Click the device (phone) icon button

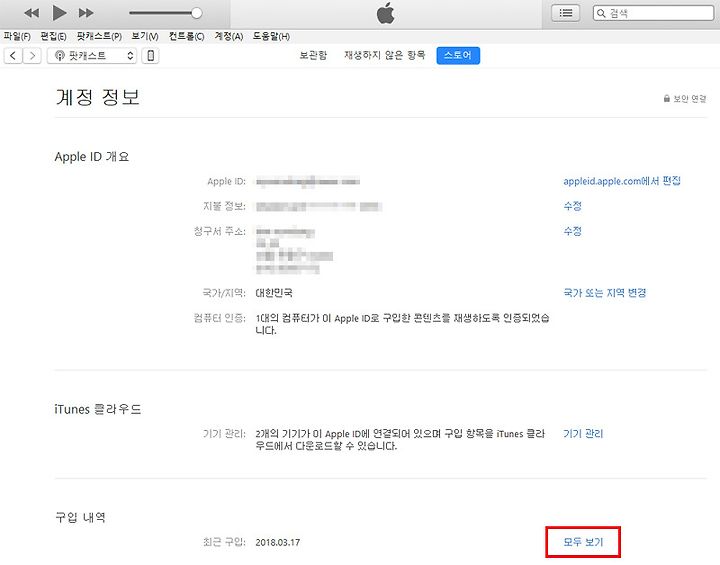[150, 56]
